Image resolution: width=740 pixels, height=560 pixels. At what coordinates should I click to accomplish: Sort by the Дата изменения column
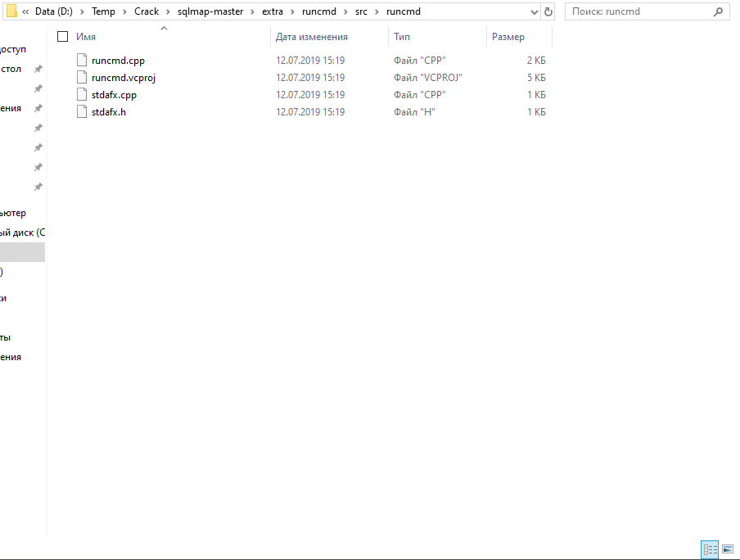312,37
